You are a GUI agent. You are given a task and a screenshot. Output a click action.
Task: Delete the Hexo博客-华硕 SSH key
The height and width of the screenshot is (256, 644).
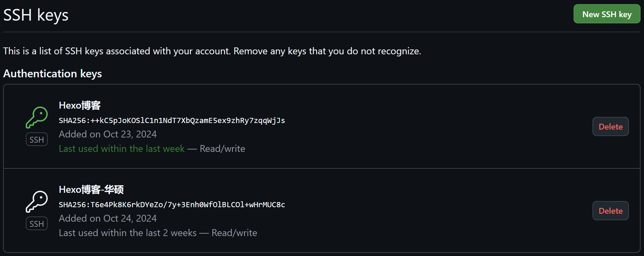610,211
